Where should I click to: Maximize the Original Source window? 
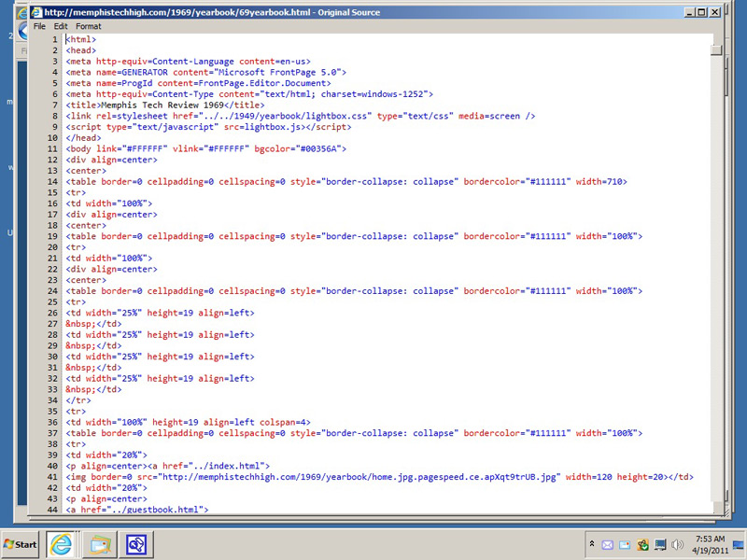[x=702, y=12]
